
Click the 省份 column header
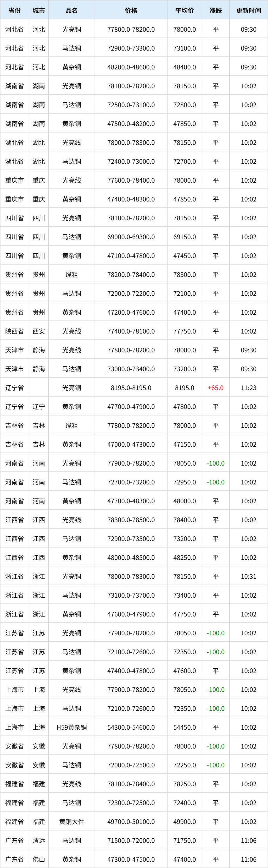[x=14, y=10]
